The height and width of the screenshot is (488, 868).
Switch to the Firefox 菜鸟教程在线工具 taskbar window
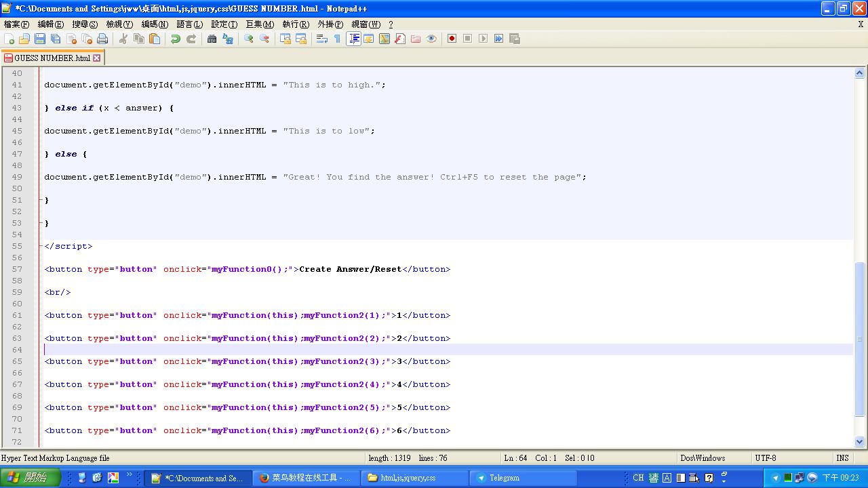[x=307, y=478]
